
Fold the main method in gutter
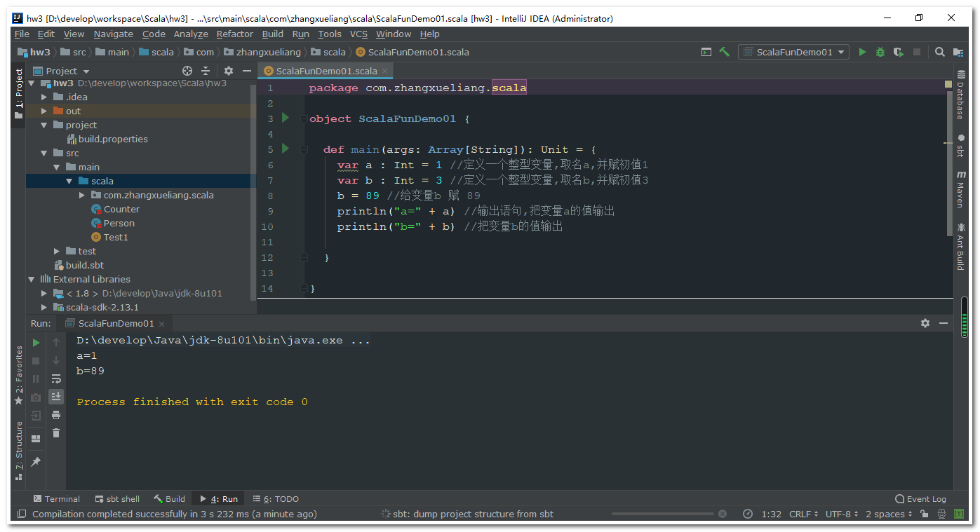tap(304, 149)
